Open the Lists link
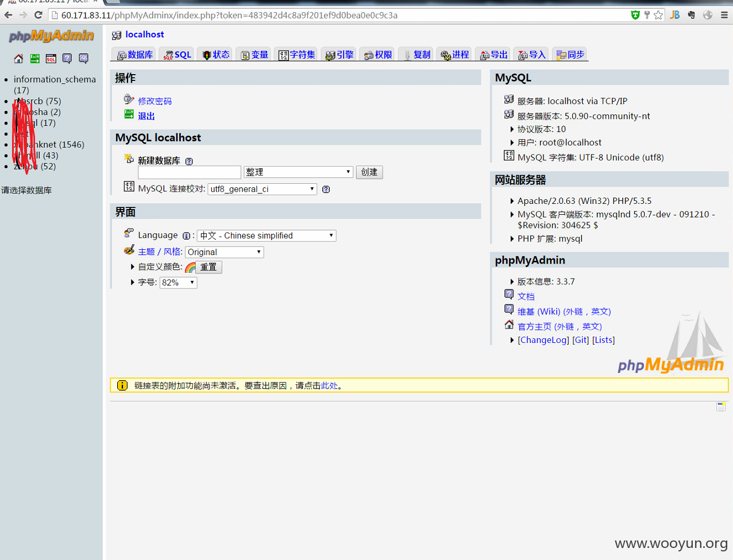 603,340
